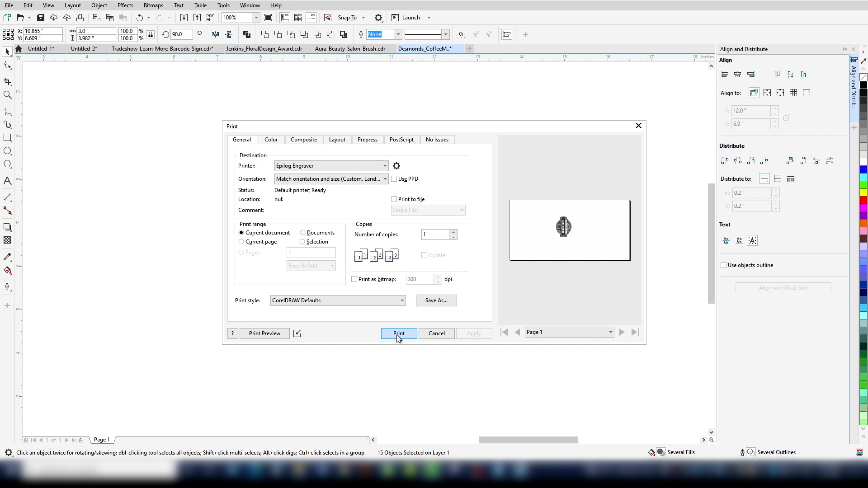This screenshot has height=488, width=868.
Task: Click the Export PDF toolbar icon
Action: pyautogui.click(x=210, y=18)
